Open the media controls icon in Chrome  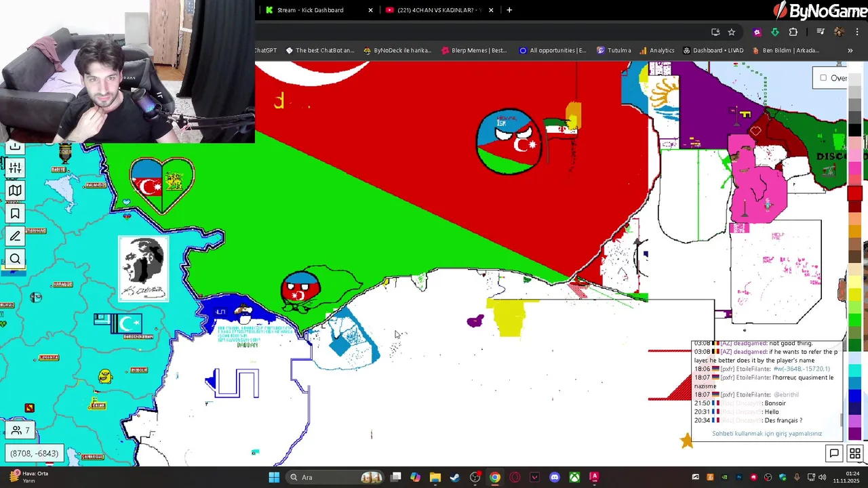point(821,32)
